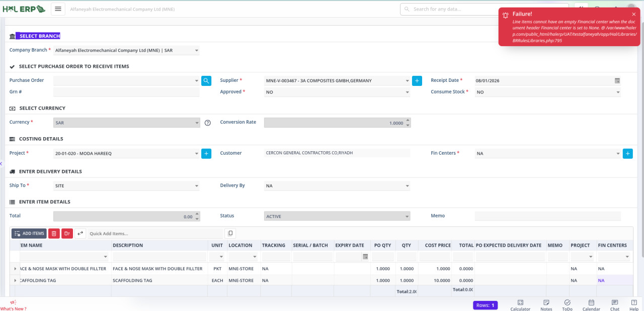Open the hamburger navigation menu
Image resolution: width=644 pixels, height=311 pixels.
click(x=58, y=9)
